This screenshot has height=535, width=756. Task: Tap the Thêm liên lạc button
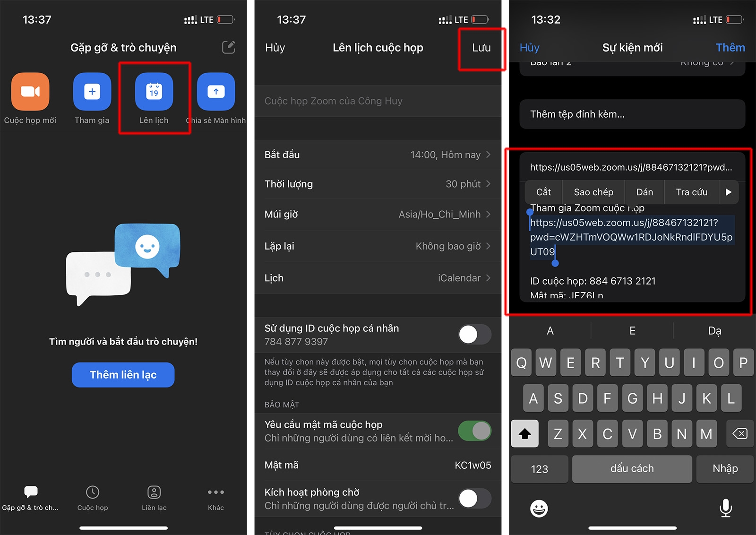[x=123, y=375]
